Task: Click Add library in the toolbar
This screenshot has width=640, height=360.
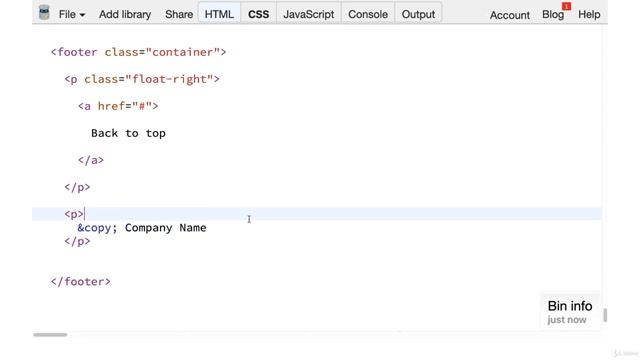Action: tap(125, 14)
